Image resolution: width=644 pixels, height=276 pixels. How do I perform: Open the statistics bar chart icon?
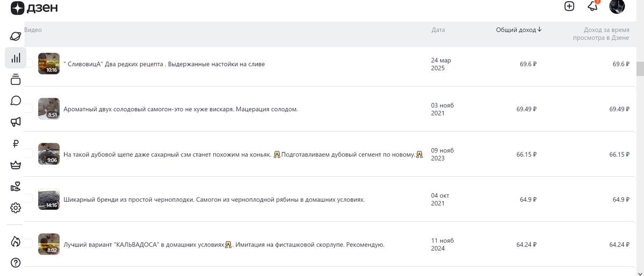click(x=16, y=58)
